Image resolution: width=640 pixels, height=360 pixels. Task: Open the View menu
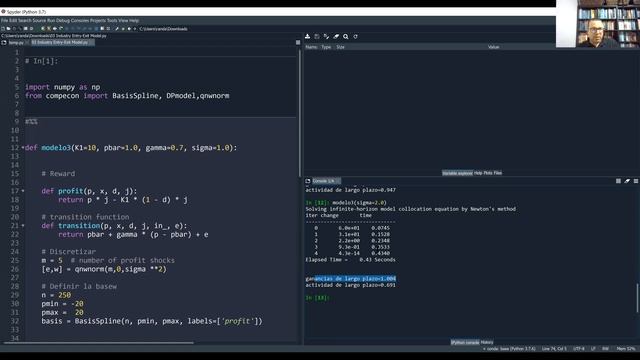123,20
